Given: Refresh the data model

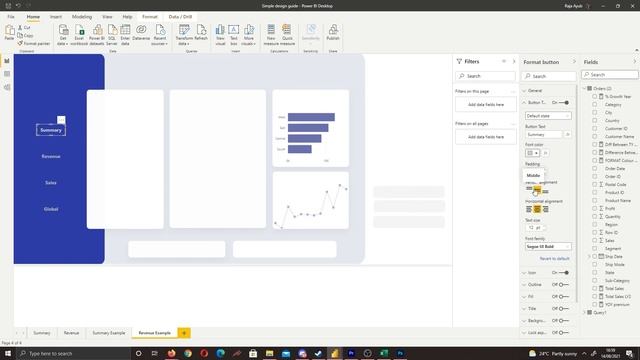Looking at the screenshot, I should 201,32.
